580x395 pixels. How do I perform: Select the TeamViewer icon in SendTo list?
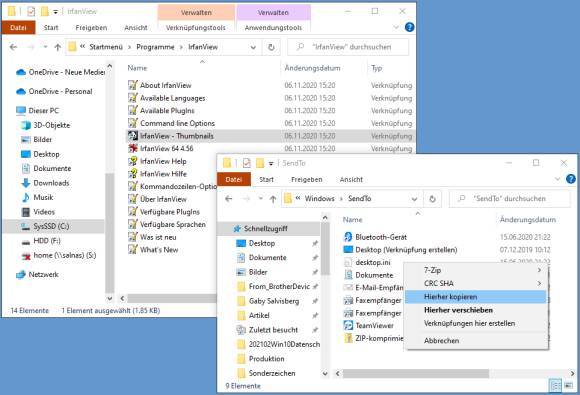pyautogui.click(x=348, y=325)
